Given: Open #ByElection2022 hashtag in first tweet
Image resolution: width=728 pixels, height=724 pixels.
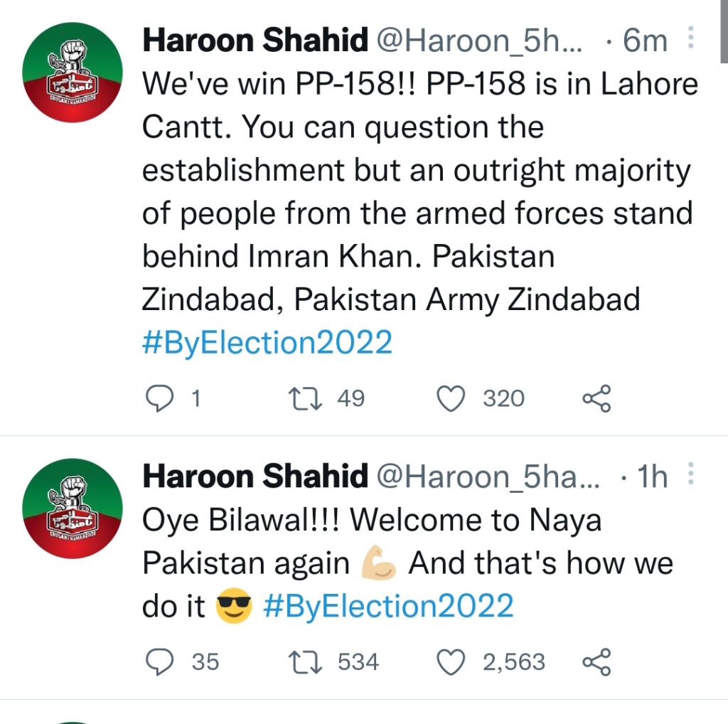Looking at the screenshot, I should (x=267, y=343).
